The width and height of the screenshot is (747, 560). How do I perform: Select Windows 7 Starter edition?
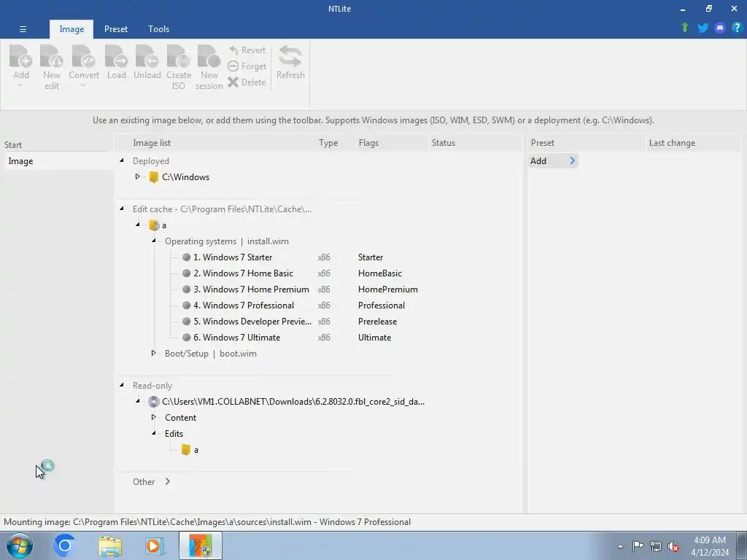(x=233, y=257)
